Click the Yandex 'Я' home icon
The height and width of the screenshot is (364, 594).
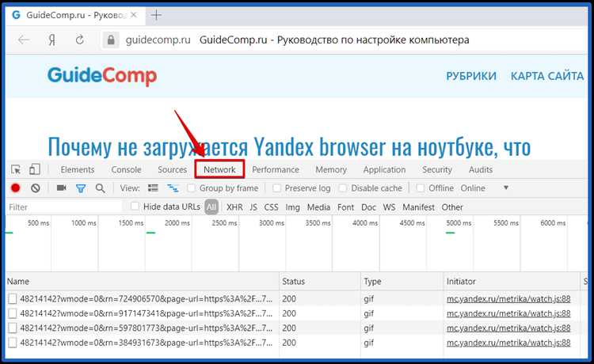(x=52, y=40)
